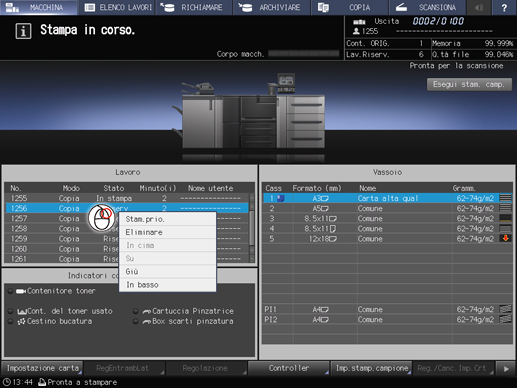Select tray 2 A5 Comune row
The image size is (517, 388).
coord(388,208)
